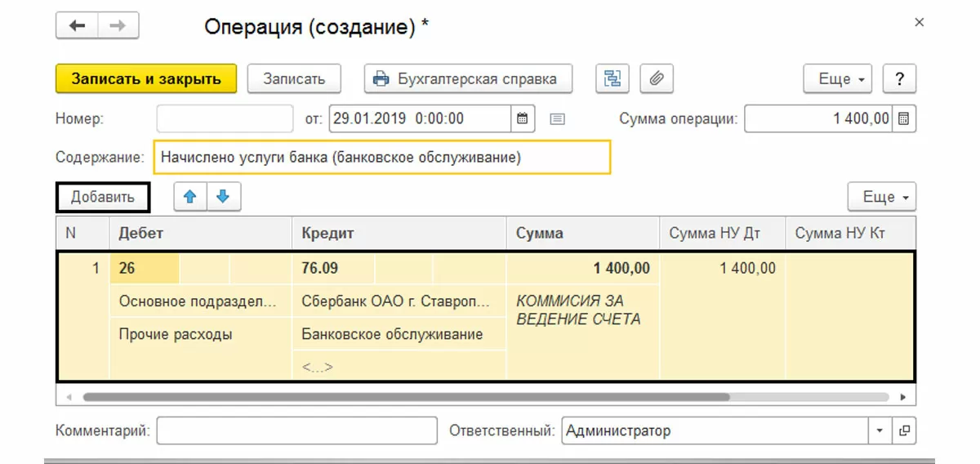The height and width of the screenshot is (464, 980).
Task: Click the icon next to the date field
Action: (558, 119)
